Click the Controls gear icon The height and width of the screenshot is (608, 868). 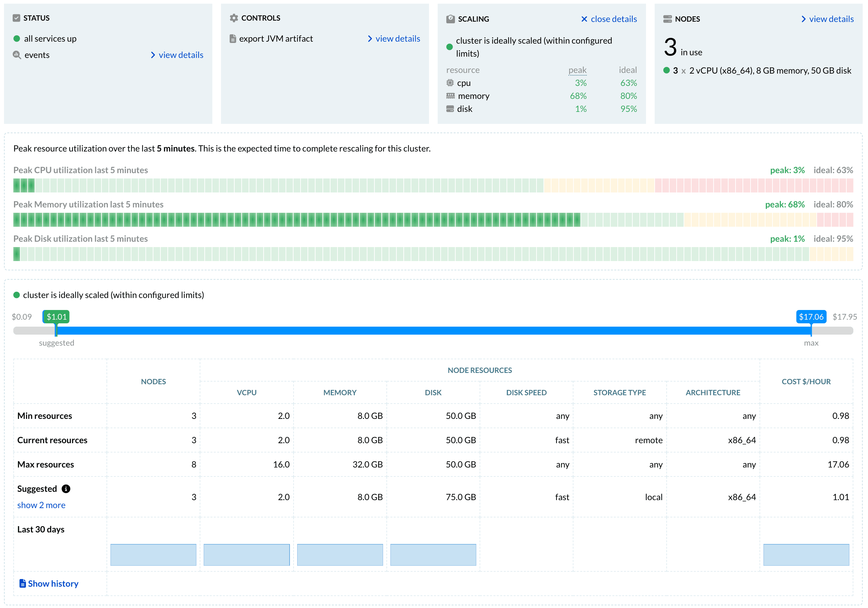pos(234,18)
